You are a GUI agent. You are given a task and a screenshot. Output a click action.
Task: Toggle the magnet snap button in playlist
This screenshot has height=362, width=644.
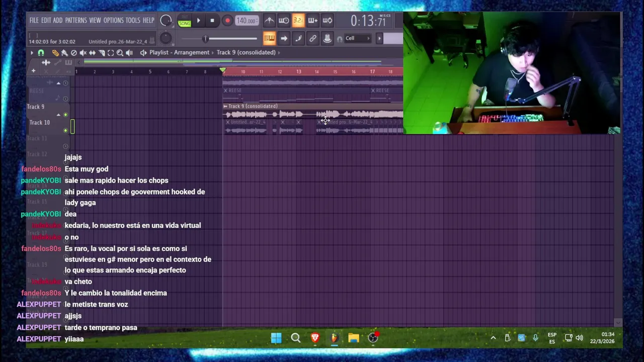coord(41,52)
